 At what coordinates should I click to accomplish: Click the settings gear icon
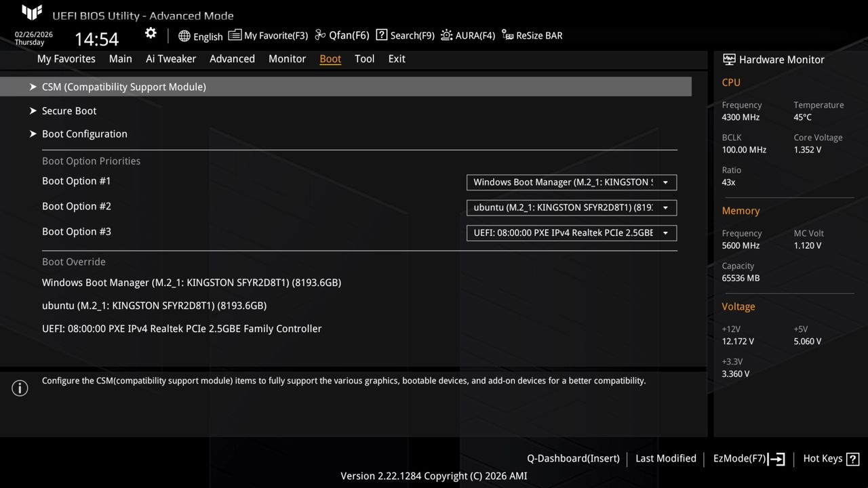[150, 33]
